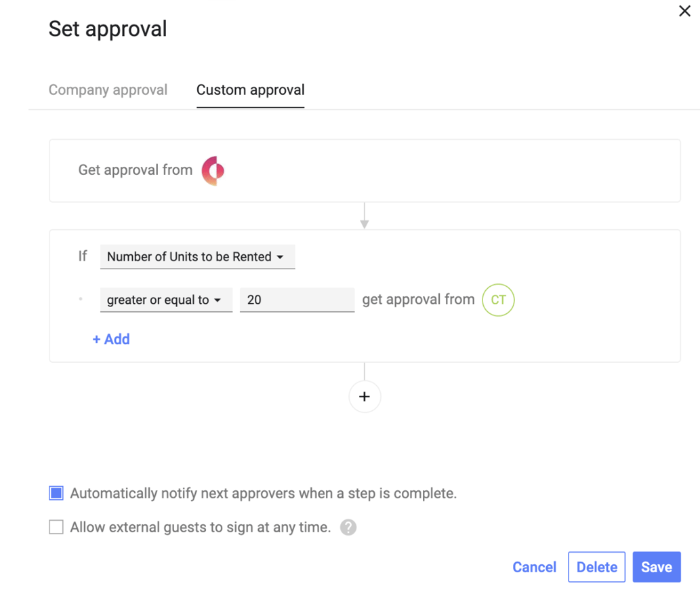Viewport: 700px width, 594px height.
Task: Open the greater or equal to comparison dropdown
Action: [166, 299]
